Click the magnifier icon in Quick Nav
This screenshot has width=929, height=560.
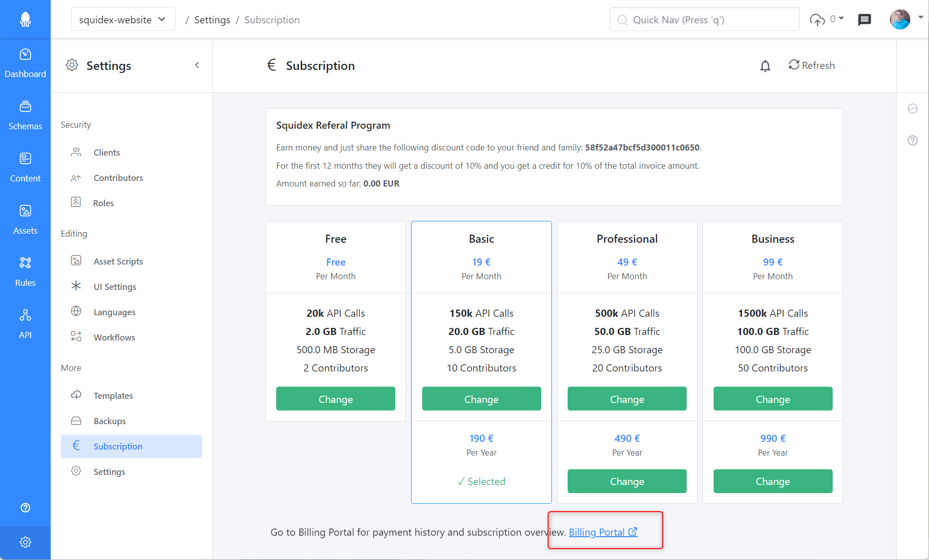(622, 20)
